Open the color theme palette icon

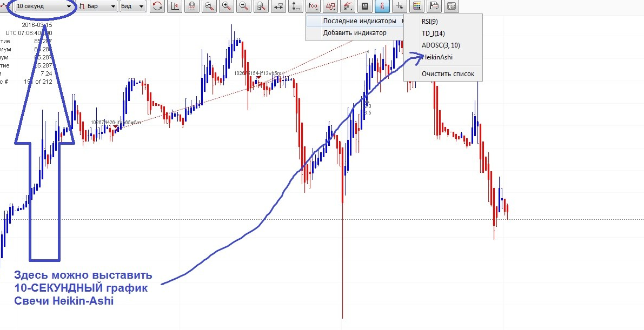click(417, 6)
